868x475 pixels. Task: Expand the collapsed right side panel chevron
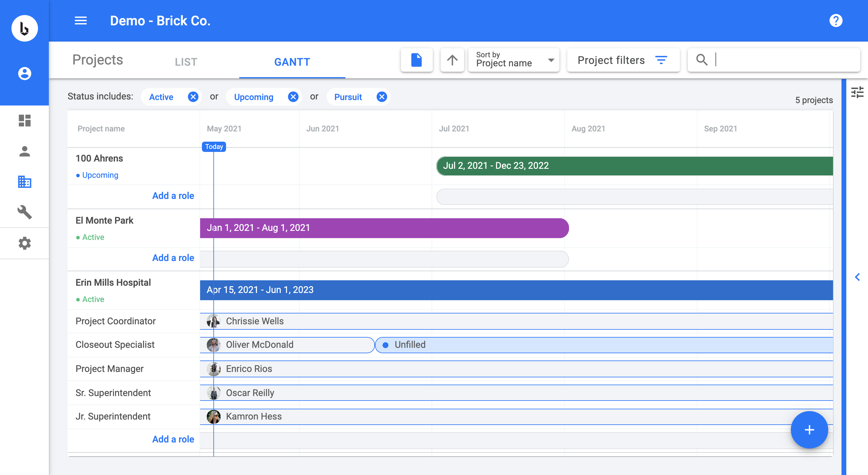pyautogui.click(x=857, y=277)
